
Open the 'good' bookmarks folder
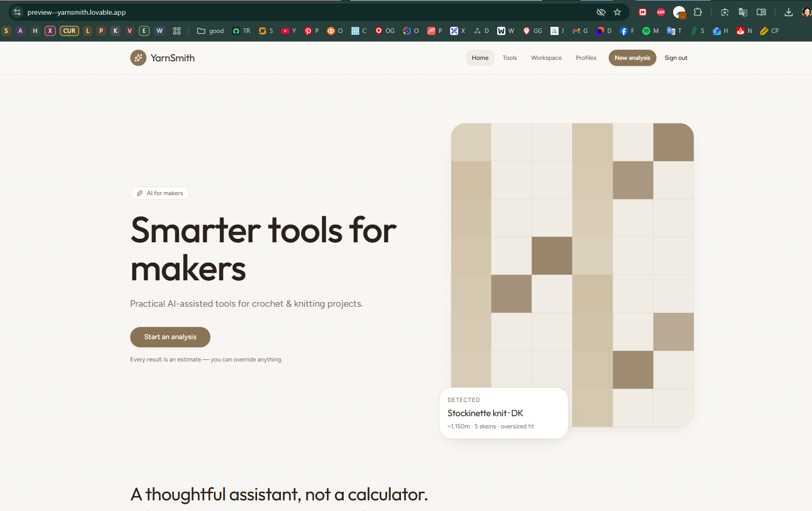210,31
